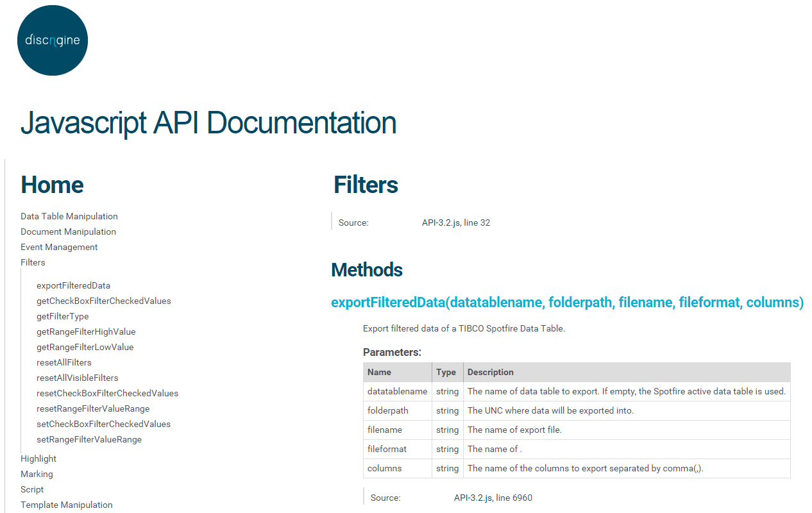Open the Script section
Image resolution: width=812 pixels, height=513 pixels.
pyautogui.click(x=32, y=489)
